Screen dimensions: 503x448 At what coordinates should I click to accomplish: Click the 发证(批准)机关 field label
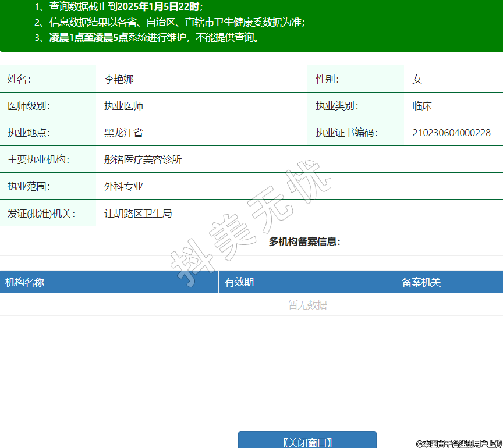click(41, 214)
